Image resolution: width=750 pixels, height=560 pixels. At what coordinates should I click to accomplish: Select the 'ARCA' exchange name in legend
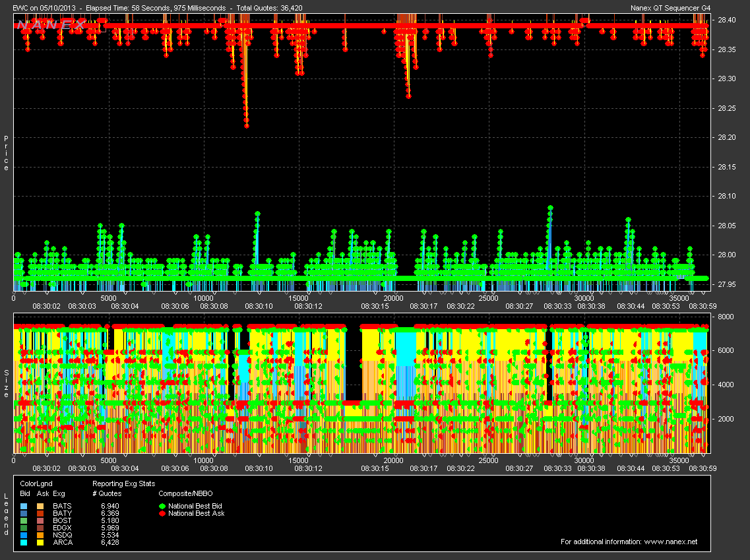pos(63,542)
